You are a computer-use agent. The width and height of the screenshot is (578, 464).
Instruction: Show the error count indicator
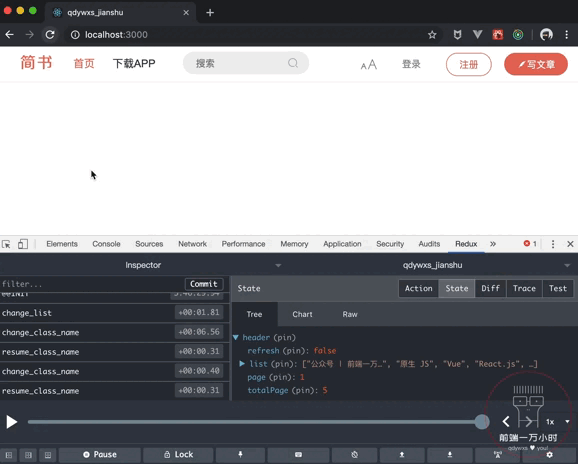pyautogui.click(x=530, y=244)
